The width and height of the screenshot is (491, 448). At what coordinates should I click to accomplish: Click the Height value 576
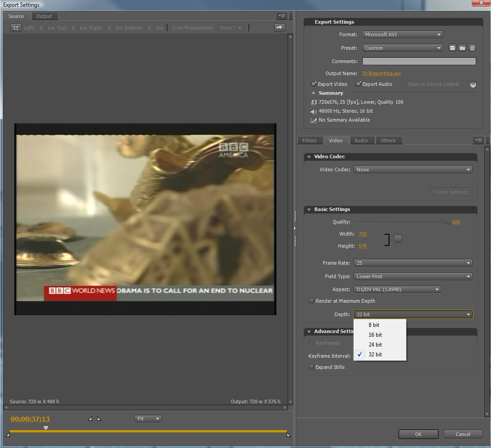coord(363,246)
